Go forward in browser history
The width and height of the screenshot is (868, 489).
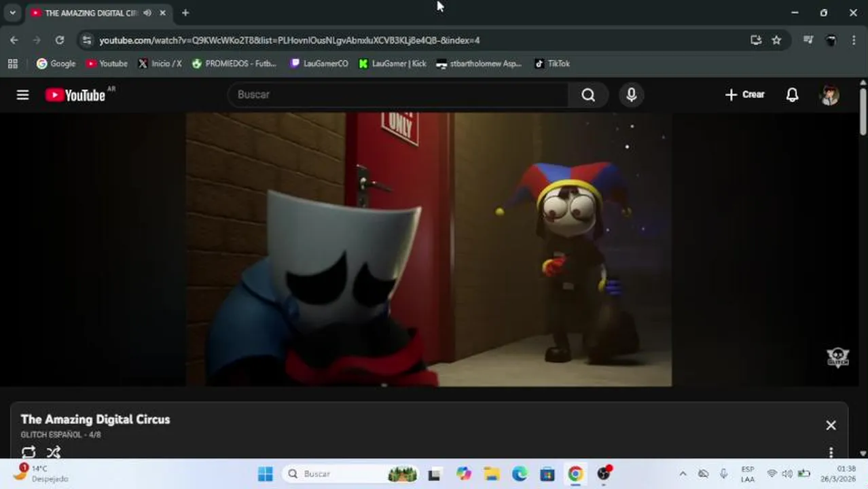coord(37,40)
